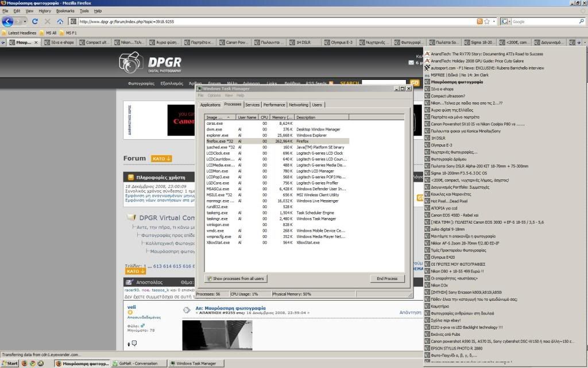Click the End Process button

(387, 279)
